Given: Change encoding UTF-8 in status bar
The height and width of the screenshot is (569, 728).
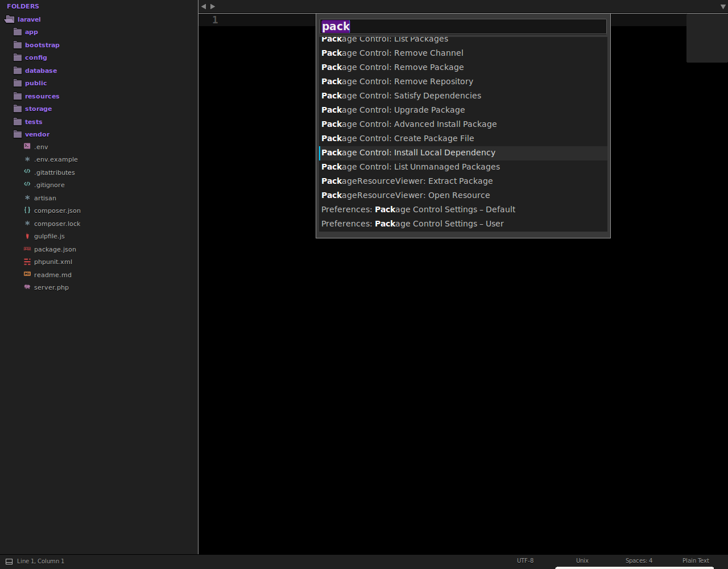Looking at the screenshot, I should (x=525, y=560).
